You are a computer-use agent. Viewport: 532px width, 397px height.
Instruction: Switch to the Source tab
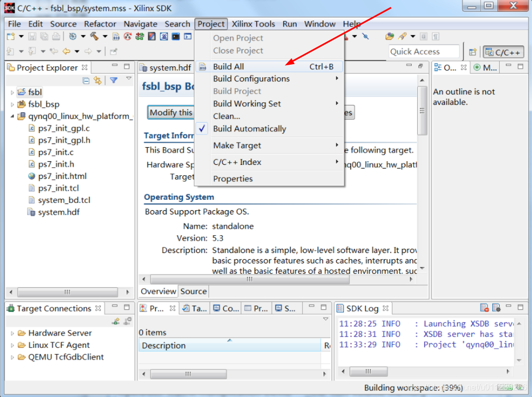tap(193, 292)
